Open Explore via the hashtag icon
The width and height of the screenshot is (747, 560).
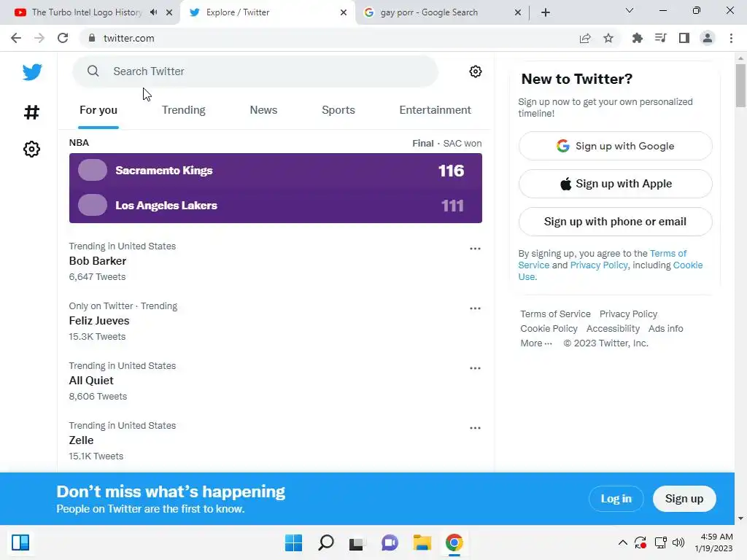click(x=31, y=112)
